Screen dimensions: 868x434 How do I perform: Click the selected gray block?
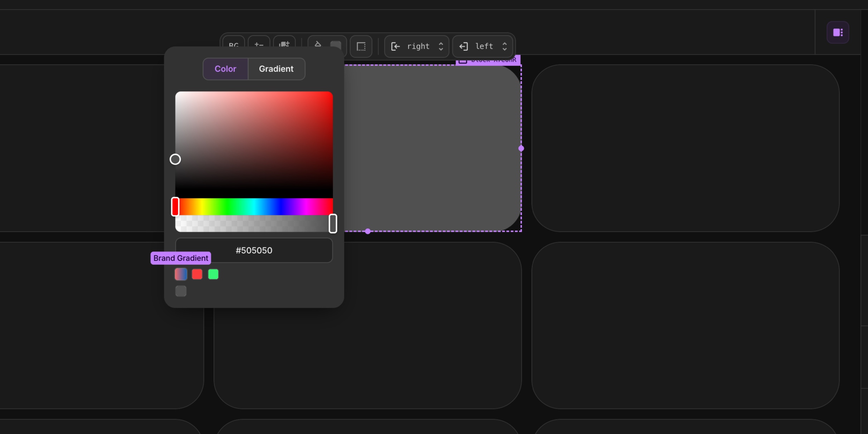point(432,148)
